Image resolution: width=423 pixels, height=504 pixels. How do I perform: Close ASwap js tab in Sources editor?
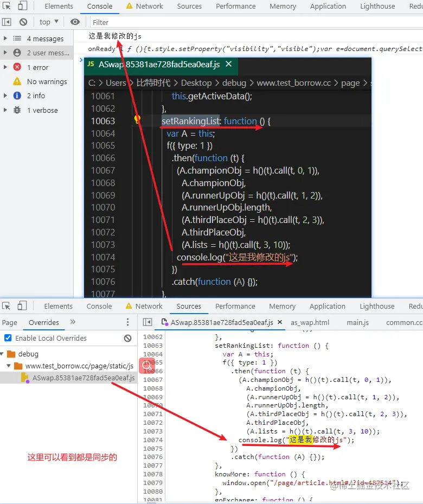click(x=280, y=322)
